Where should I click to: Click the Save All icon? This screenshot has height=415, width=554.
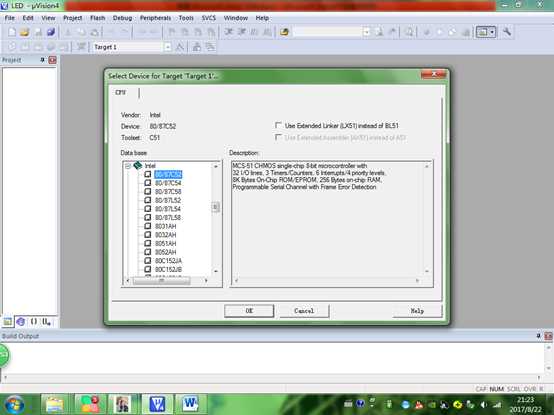click(51, 32)
